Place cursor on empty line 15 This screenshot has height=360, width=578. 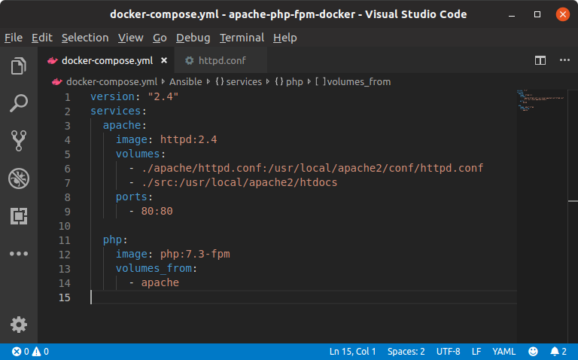point(303,297)
